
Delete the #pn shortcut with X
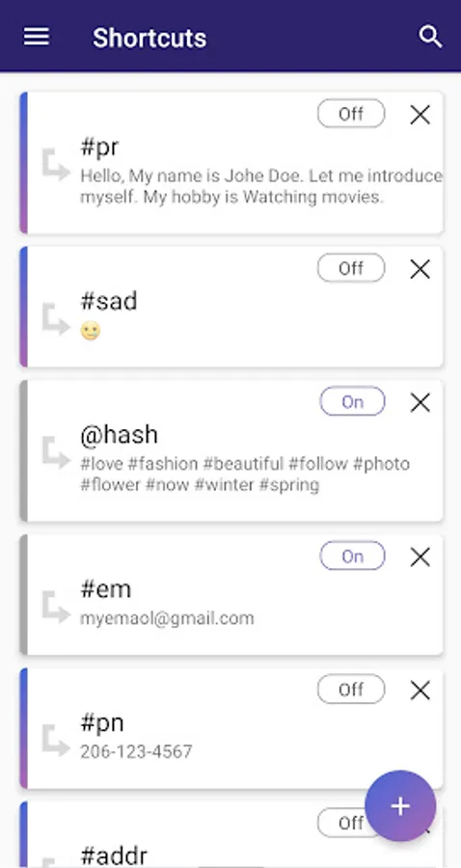[x=420, y=691]
